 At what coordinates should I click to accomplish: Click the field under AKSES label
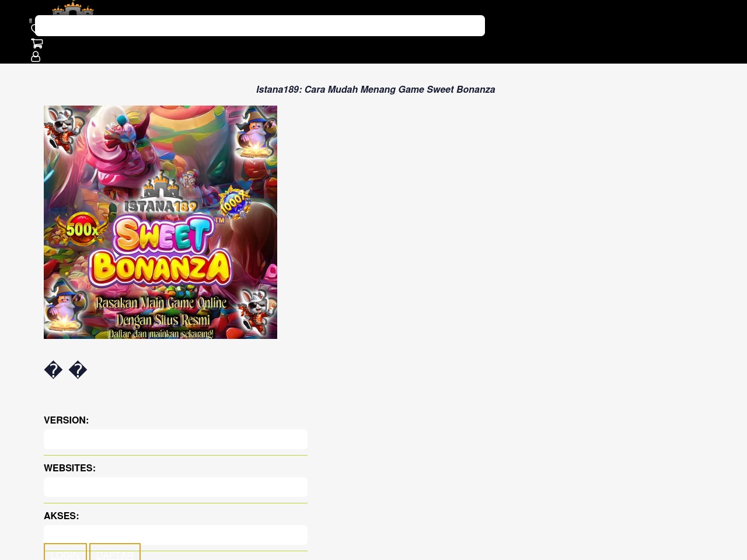click(x=176, y=534)
